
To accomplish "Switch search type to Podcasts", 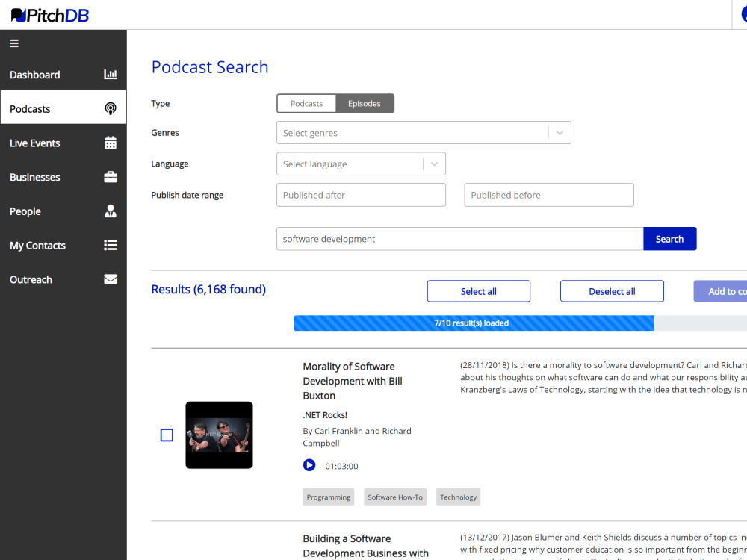I will point(306,103).
